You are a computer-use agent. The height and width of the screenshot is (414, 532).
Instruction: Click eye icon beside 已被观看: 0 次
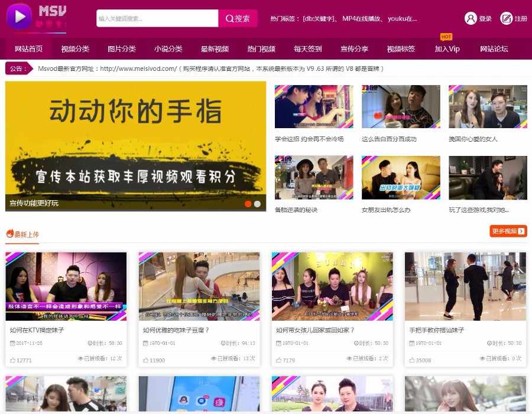click(482, 358)
